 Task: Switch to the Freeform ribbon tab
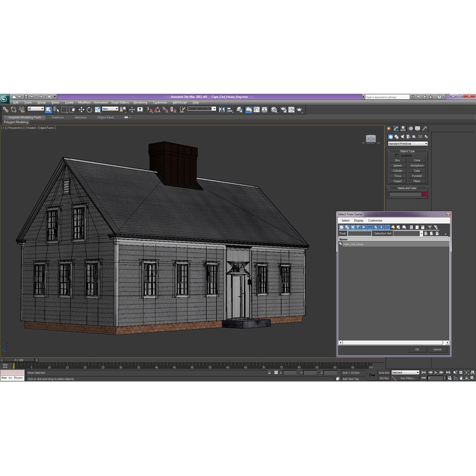(x=58, y=117)
